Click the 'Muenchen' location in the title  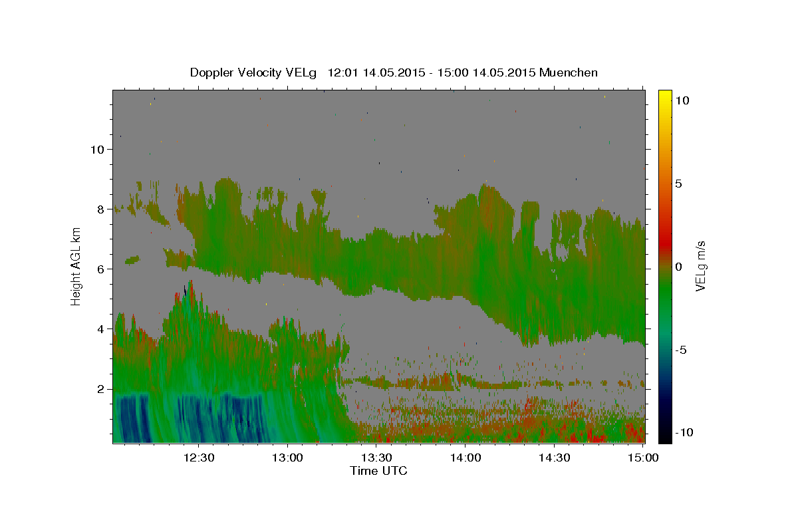tap(569, 72)
